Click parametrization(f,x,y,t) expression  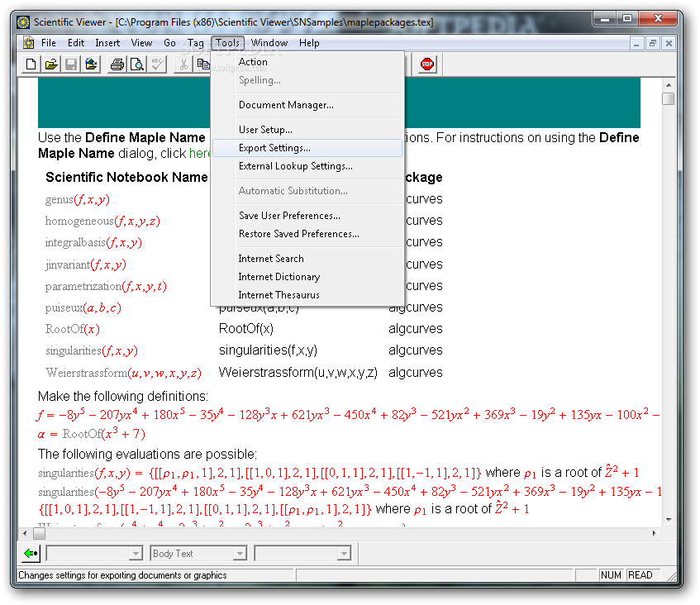pyautogui.click(x=106, y=286)
